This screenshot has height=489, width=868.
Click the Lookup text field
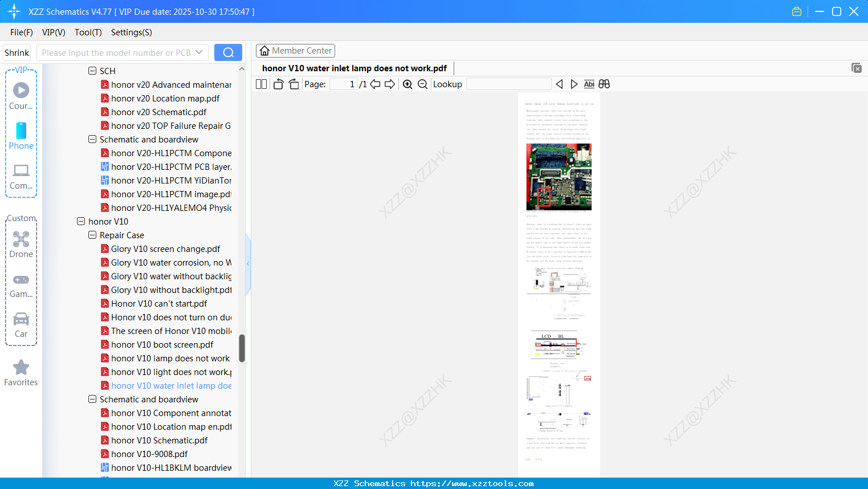509,84
